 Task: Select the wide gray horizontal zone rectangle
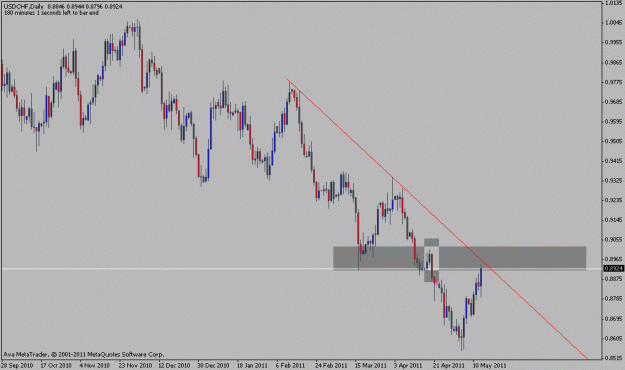[460, 258]
